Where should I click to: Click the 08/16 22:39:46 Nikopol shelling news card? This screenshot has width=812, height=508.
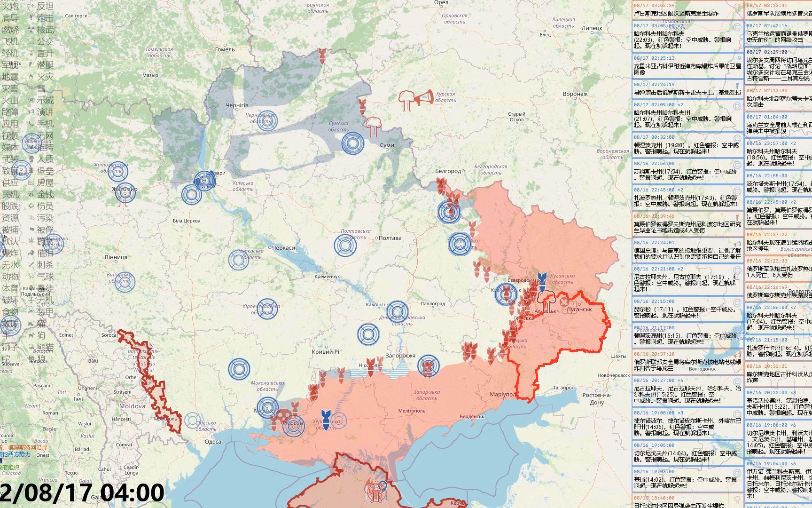coord(687,223)
